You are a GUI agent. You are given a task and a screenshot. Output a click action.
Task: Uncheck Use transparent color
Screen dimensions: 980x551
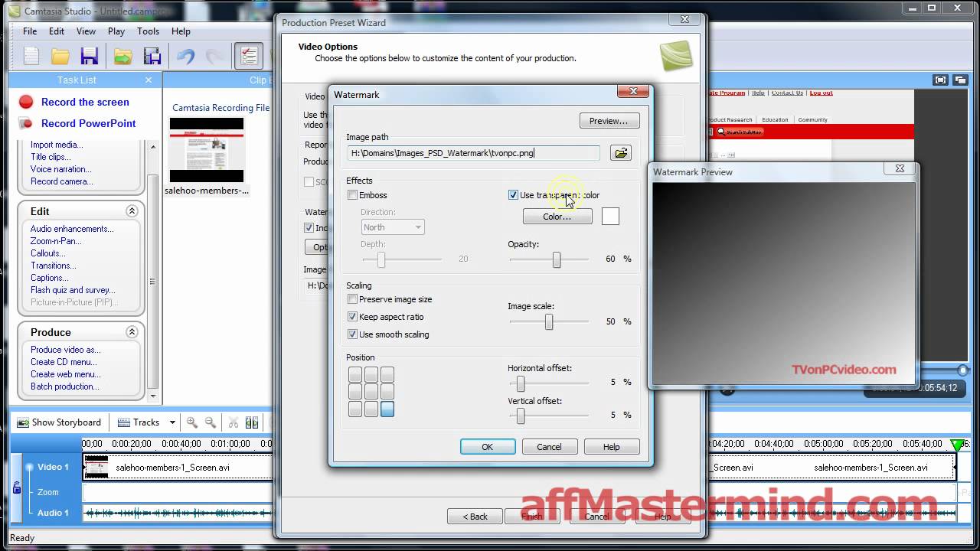(x=514, y=195)
